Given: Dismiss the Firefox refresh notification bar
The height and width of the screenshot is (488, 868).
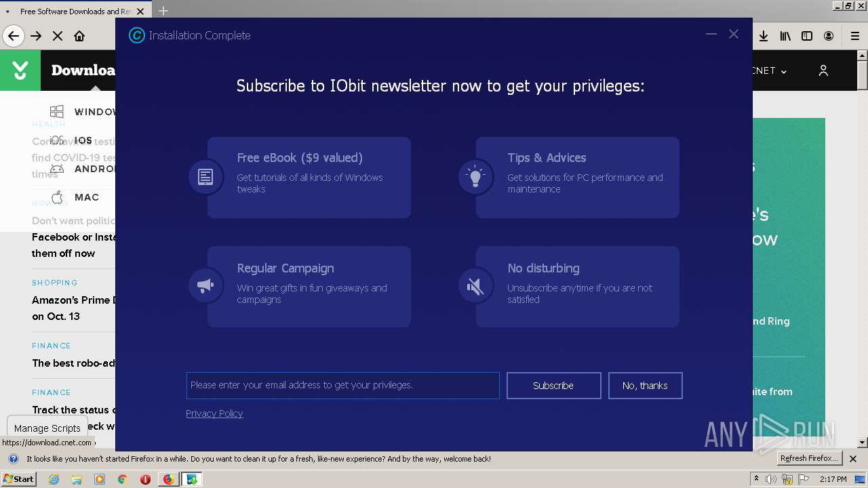Looking at the screenshot, I should point(853,459).
